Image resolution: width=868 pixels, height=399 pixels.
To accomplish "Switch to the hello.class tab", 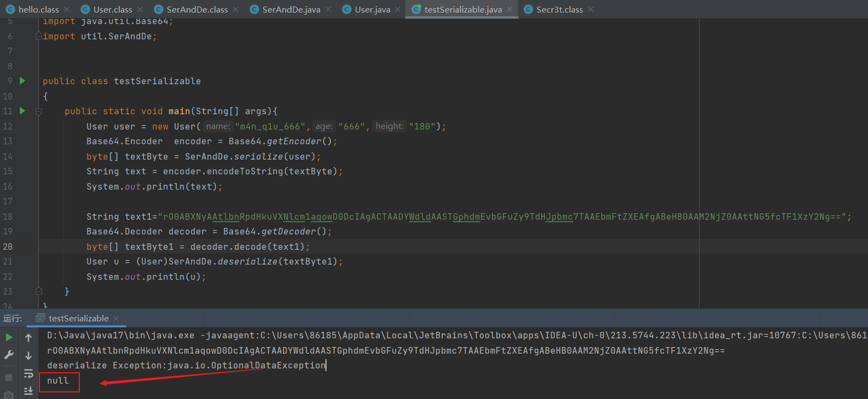I will click(38, 9).
